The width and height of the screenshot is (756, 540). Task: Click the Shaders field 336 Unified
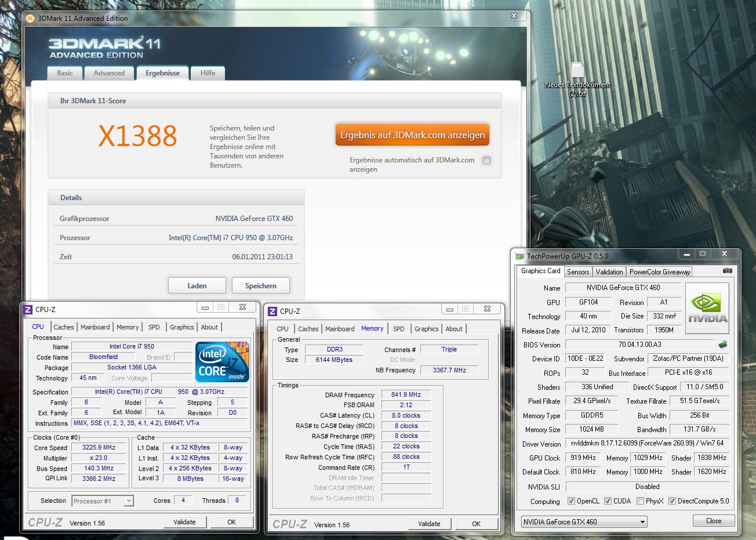coord(597,387)
